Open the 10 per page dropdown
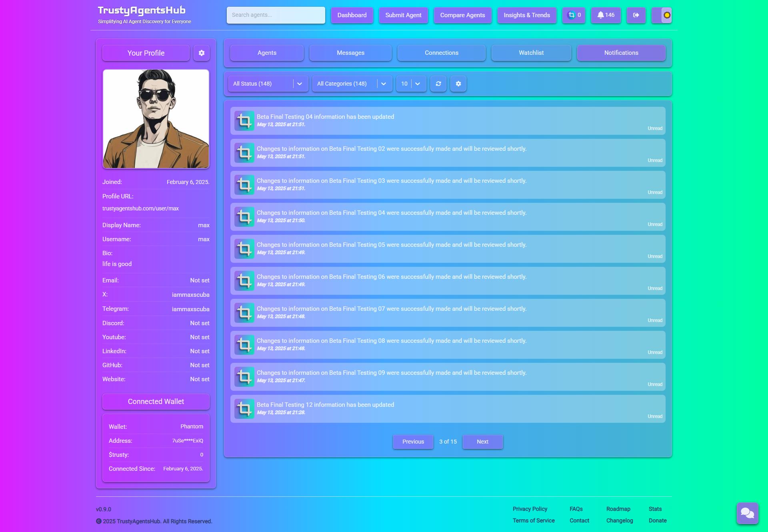The width and height of the screenshot is (768, 532). 411,84
